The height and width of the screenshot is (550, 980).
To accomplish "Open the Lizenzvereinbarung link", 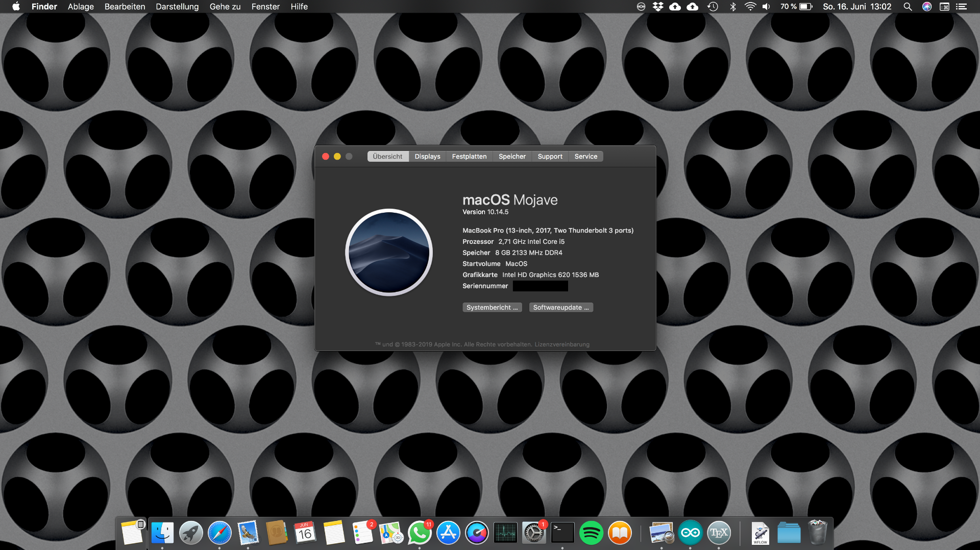I will pos(562,344).
